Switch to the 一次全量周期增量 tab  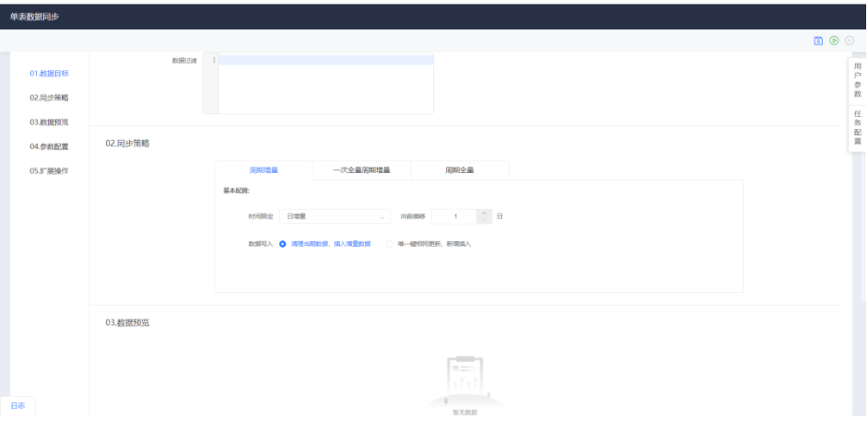tap(361, 170)
